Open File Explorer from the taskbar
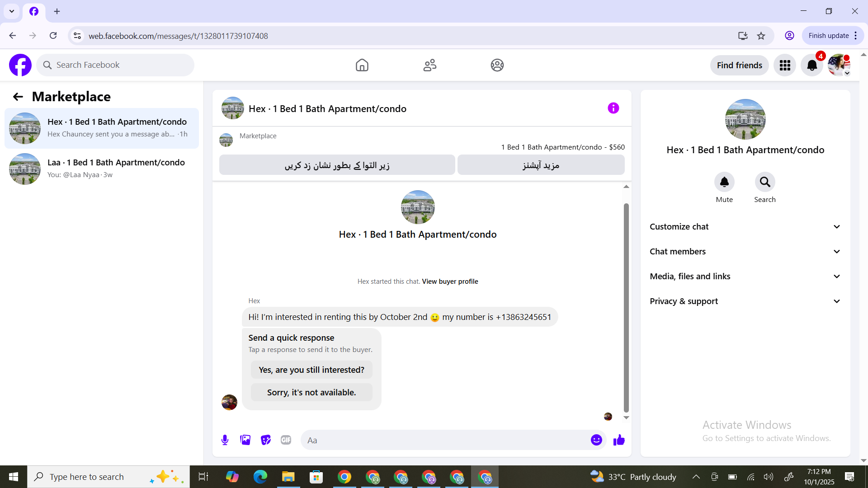868x488 pixels. [x=288, y=477]
